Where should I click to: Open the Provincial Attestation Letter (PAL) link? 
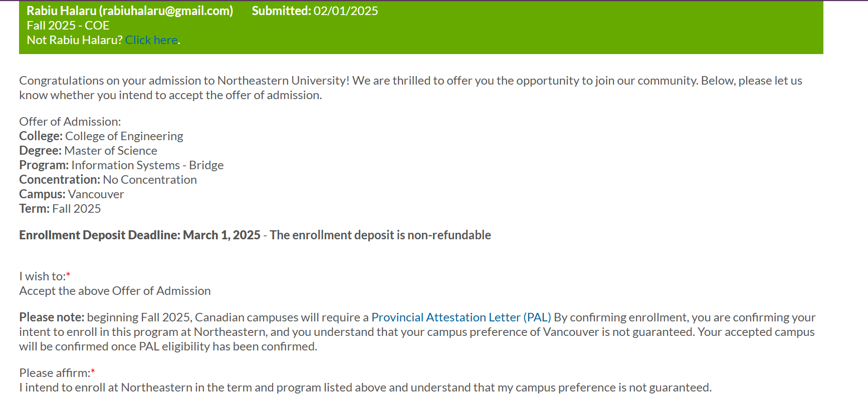pyautogui.click(x=461, y=317)
